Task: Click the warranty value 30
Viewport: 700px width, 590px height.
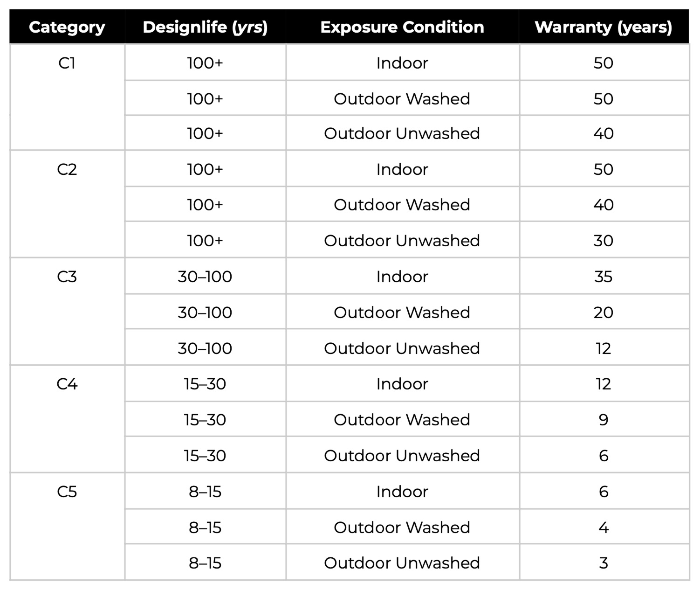Action: pyautogui.click(x=604, y=241)
